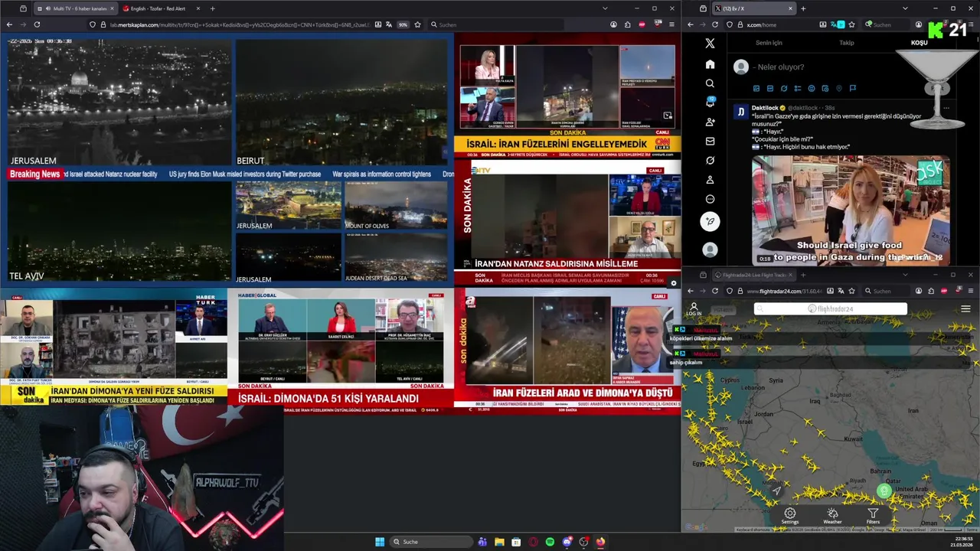The image size is (980, 551).
Task: Open the Windows Start button
Action: (x=380, y=542)
